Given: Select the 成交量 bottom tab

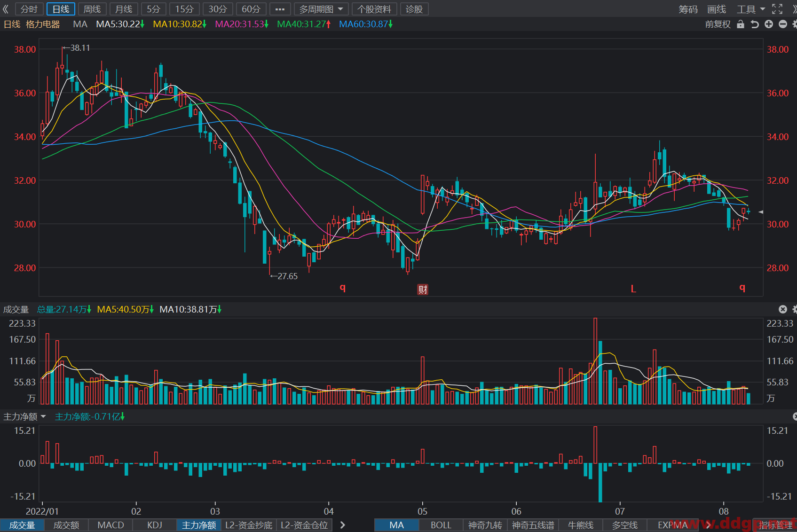Looking at the screenshot, I should click(22, 525).
